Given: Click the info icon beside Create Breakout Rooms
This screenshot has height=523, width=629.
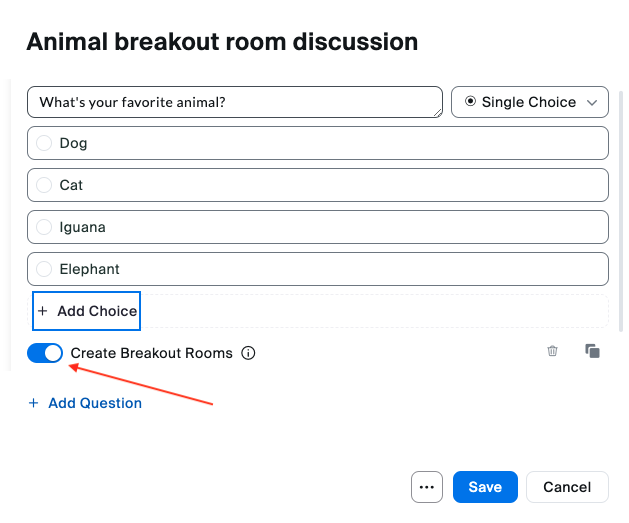Looking at the screenshot, I should (x=249, y=353).
